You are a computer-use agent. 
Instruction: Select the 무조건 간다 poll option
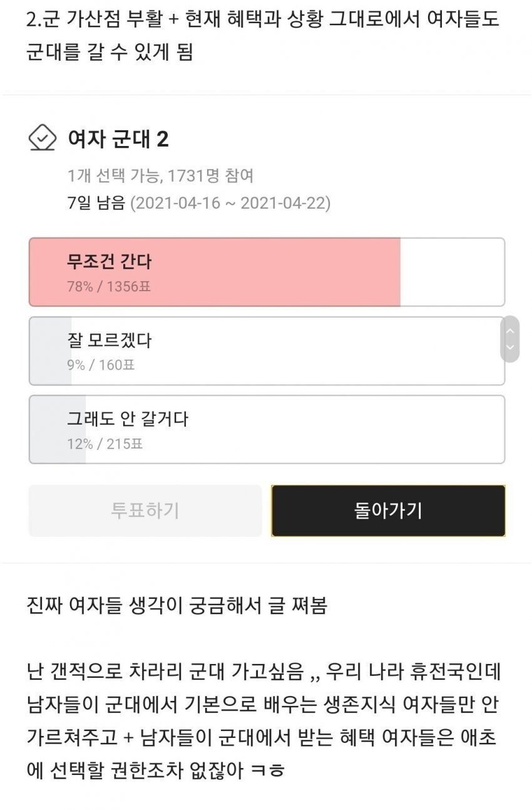[267, 272]
